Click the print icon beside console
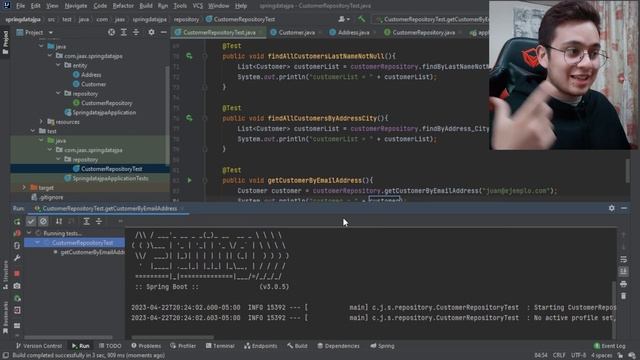Viewport: 640px width, 360px height. 623,284
